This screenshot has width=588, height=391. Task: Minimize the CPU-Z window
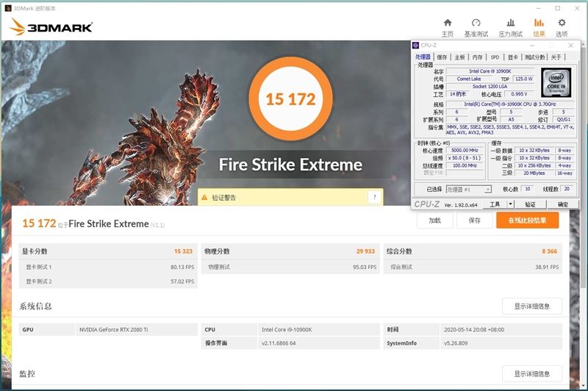[532, 46]
